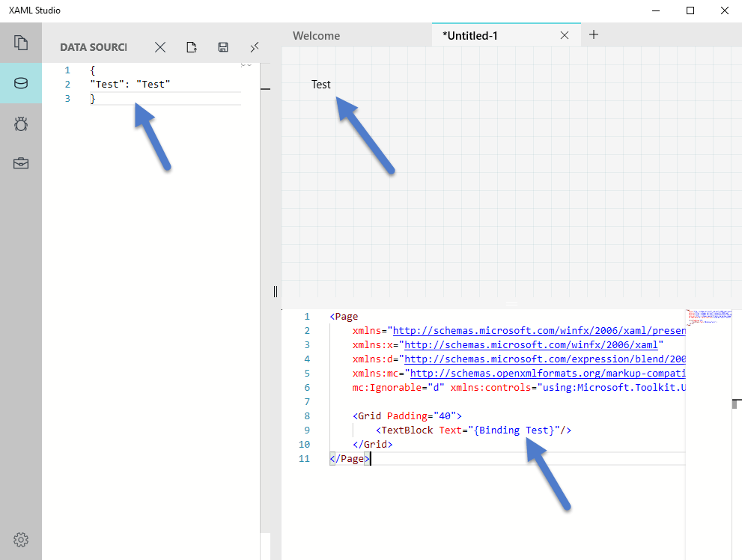
Task: Click the Test text in preview
Action: tap(321, 85)
